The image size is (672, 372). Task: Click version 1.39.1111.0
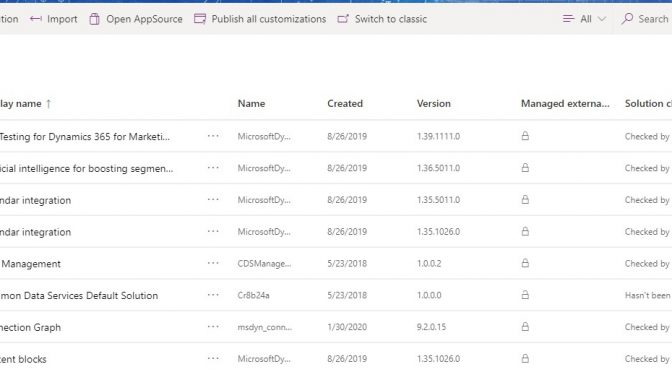438,136
